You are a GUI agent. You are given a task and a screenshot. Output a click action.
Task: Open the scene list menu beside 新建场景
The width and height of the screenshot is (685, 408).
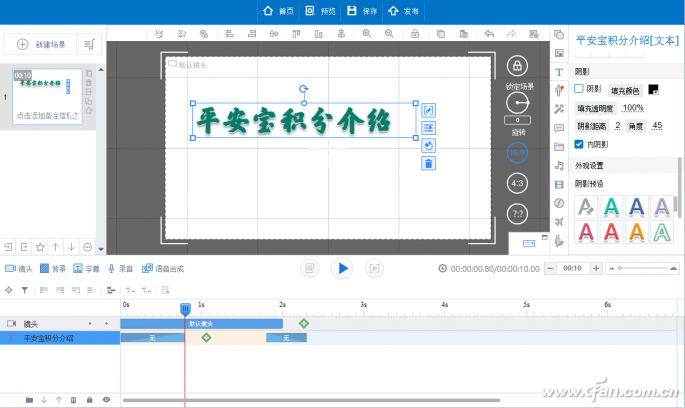pos(89,44)
